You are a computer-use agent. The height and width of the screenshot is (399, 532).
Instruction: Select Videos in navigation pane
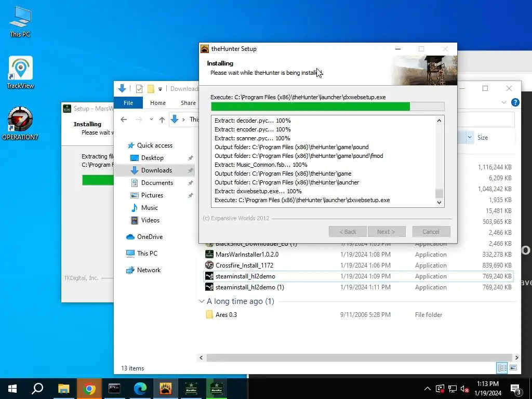tap(150, 220)
